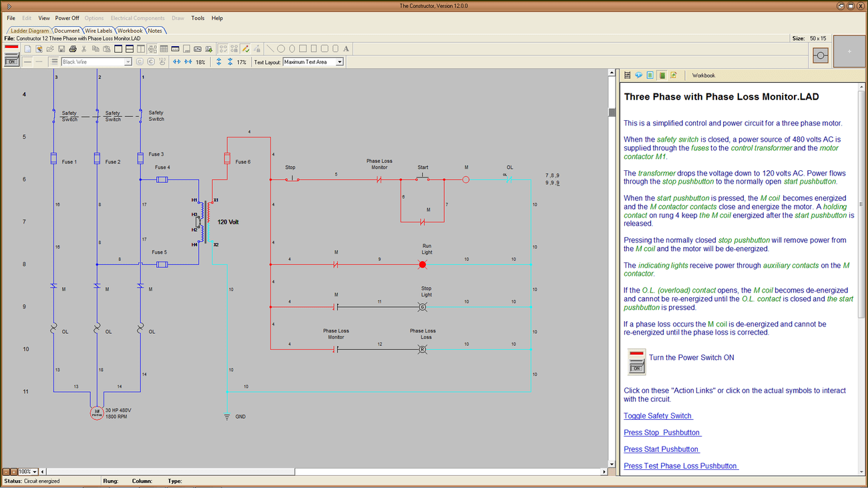Open the Print tool on the toolbar

pos(72,48)
